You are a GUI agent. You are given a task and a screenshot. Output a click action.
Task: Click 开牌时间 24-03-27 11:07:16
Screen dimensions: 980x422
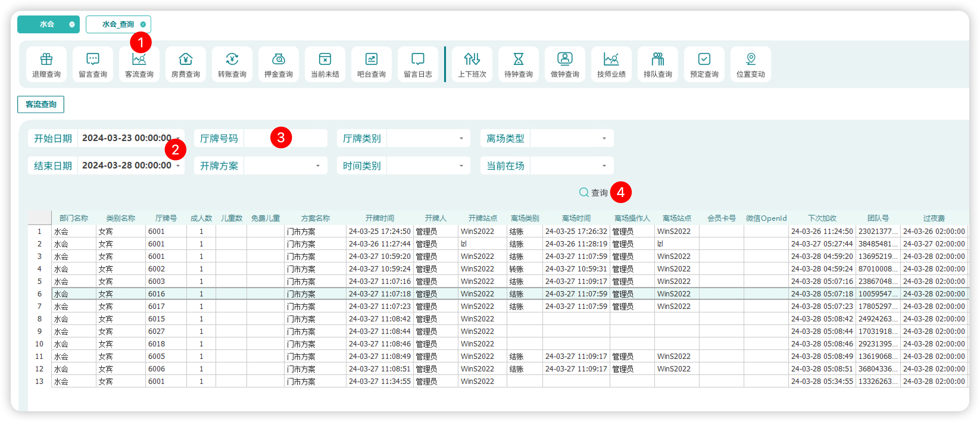click(379, 281)
